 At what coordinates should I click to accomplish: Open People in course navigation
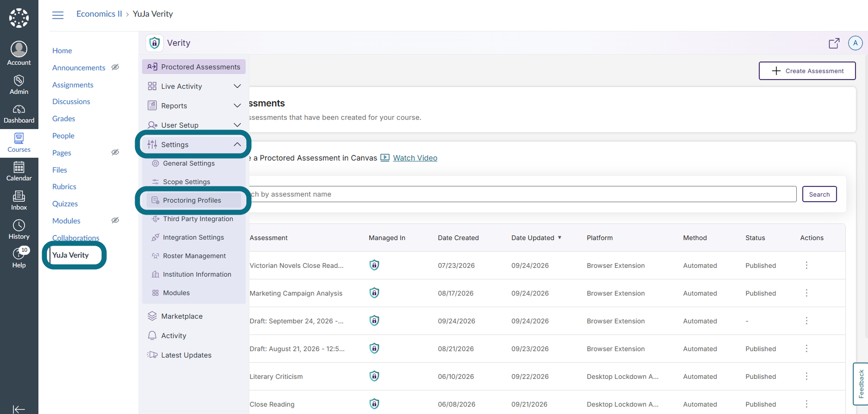point(63,136)
